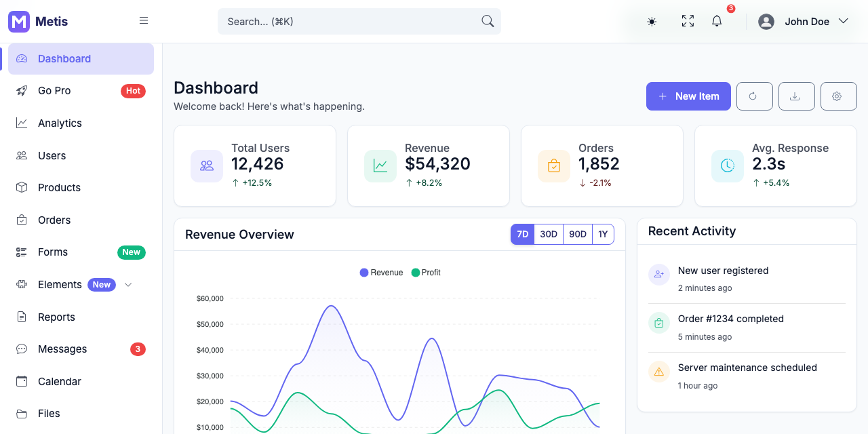The image size is (868, 434).
Task: Open Go Pro sidebar item
Action: pos(81,91)
